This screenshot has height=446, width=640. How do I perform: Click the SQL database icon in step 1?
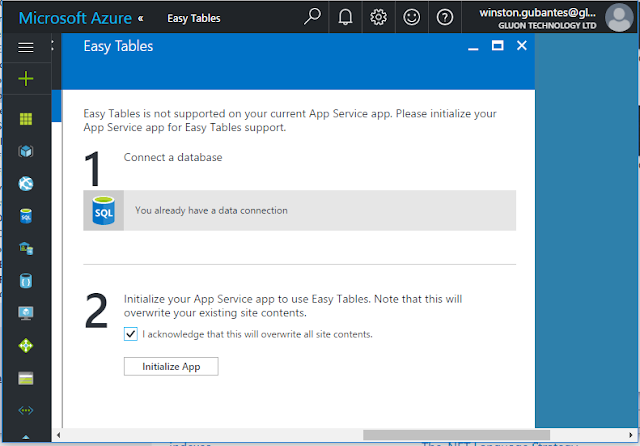(x=103, y=210)
